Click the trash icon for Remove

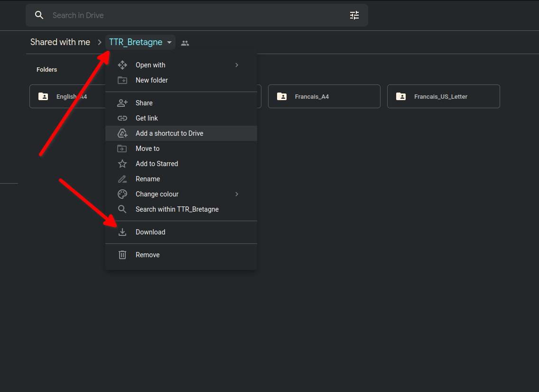[122, 255]
